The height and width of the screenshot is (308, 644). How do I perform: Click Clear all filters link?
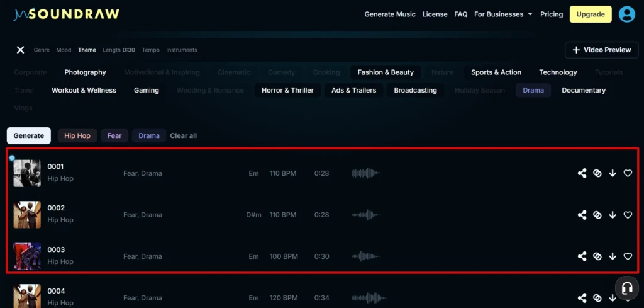[x=183, y=135]
